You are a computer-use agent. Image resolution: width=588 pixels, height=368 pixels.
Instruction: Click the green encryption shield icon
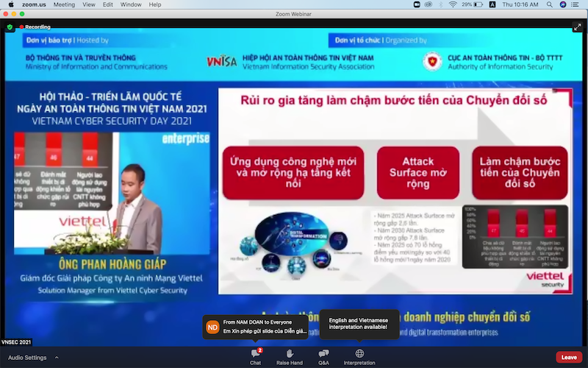(x=10, y=26)
